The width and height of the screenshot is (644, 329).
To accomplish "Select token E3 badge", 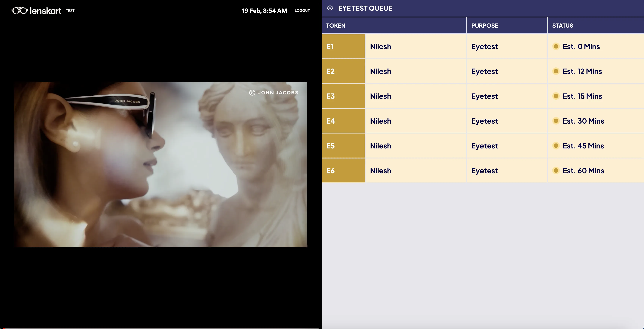I will pos(343,96).
